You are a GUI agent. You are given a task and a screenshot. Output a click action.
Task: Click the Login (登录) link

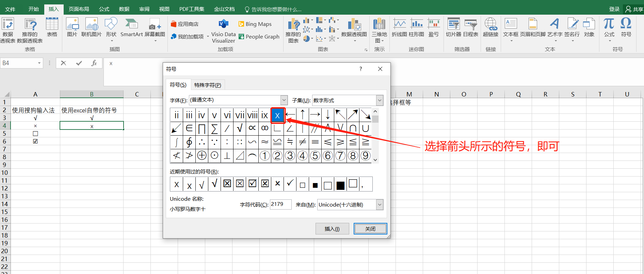tap(614, 9)
